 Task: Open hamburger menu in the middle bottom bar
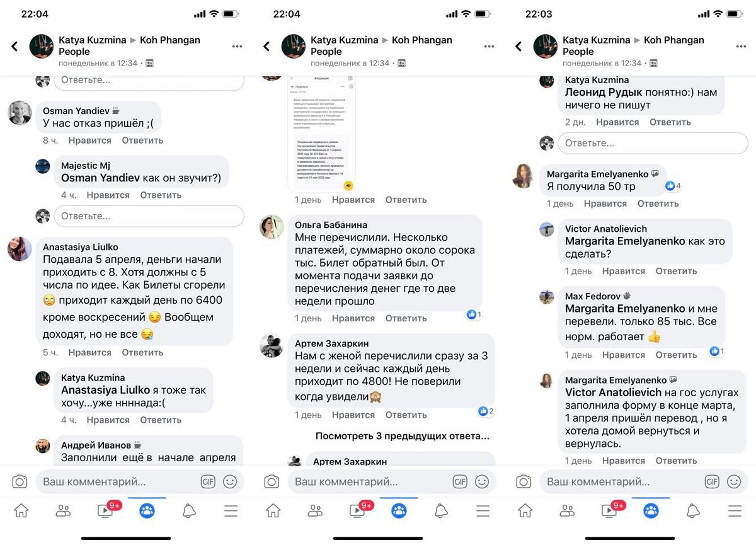(x=483, y=510)
